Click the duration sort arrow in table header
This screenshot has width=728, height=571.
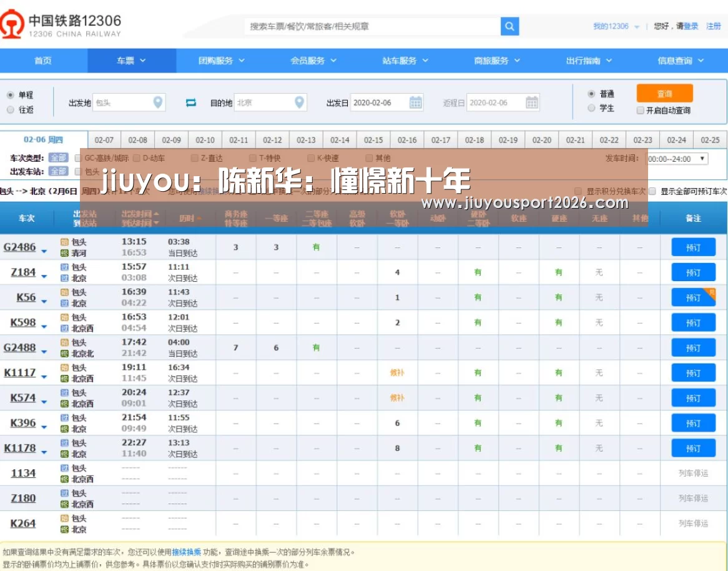tap(199, 219)
